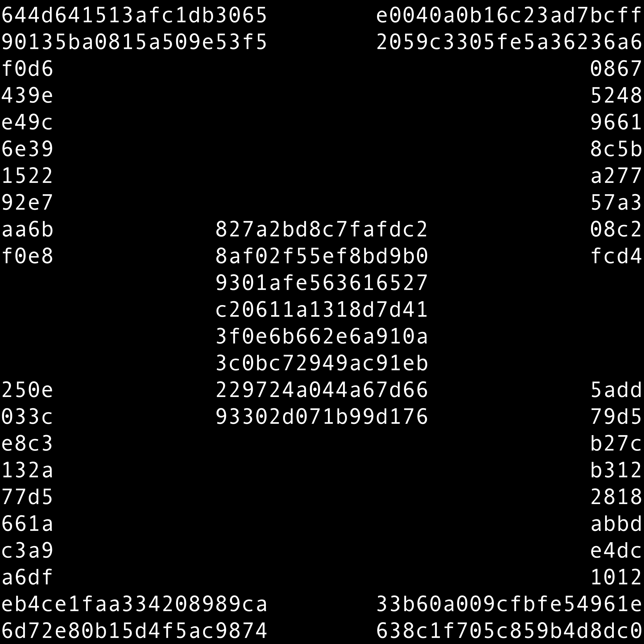644x644 pixels.
Task: Click the hex string 644d641513afc1db3065
Action: tap(134, 15)
